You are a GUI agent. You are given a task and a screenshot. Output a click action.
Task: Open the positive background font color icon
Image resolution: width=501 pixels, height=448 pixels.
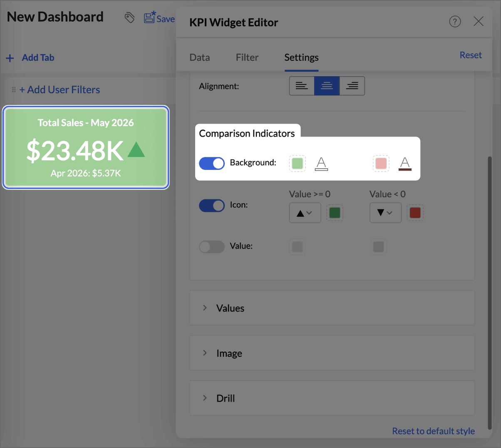coord(321,163)
